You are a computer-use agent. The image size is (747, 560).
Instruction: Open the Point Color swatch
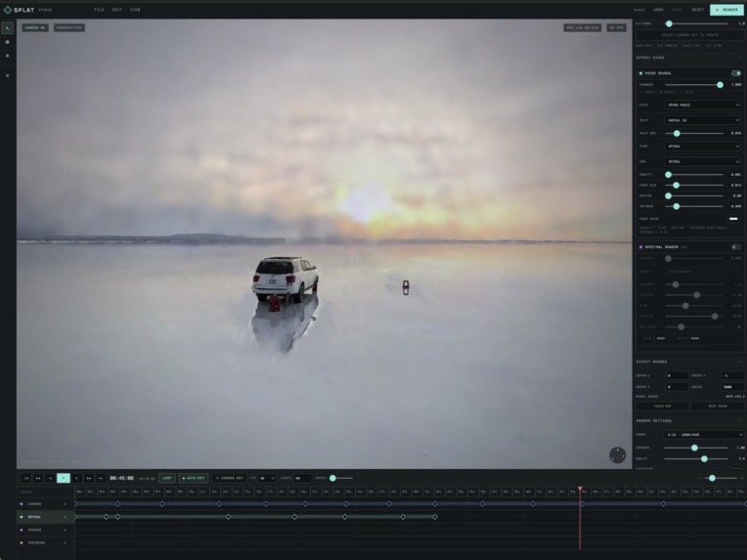[733, 219]
